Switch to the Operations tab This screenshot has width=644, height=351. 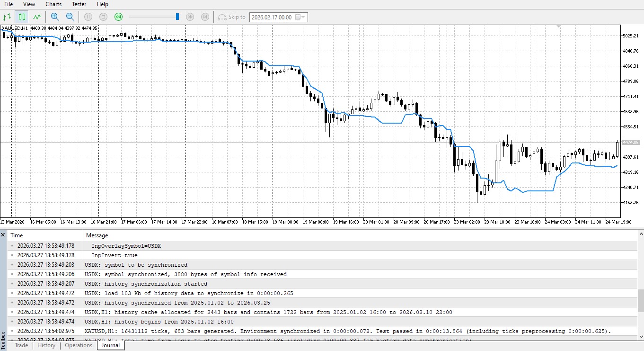pos(79,345)
